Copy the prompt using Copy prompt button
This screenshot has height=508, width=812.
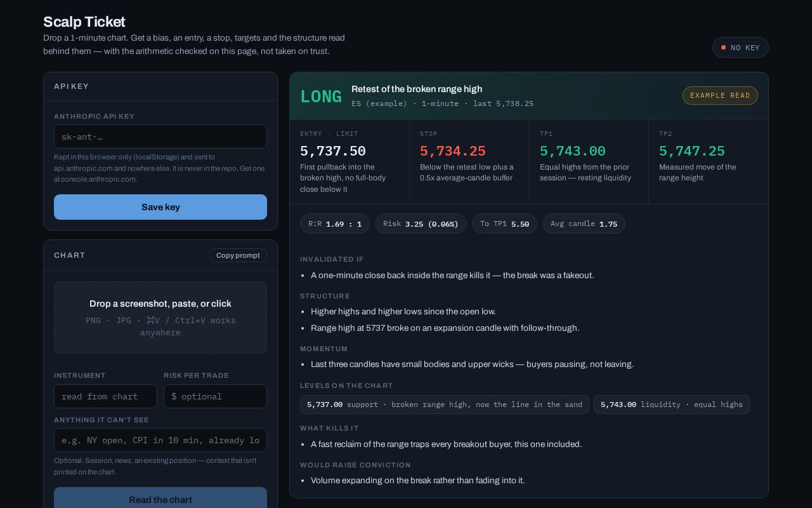pyautogui.click(x=238, y=255)
